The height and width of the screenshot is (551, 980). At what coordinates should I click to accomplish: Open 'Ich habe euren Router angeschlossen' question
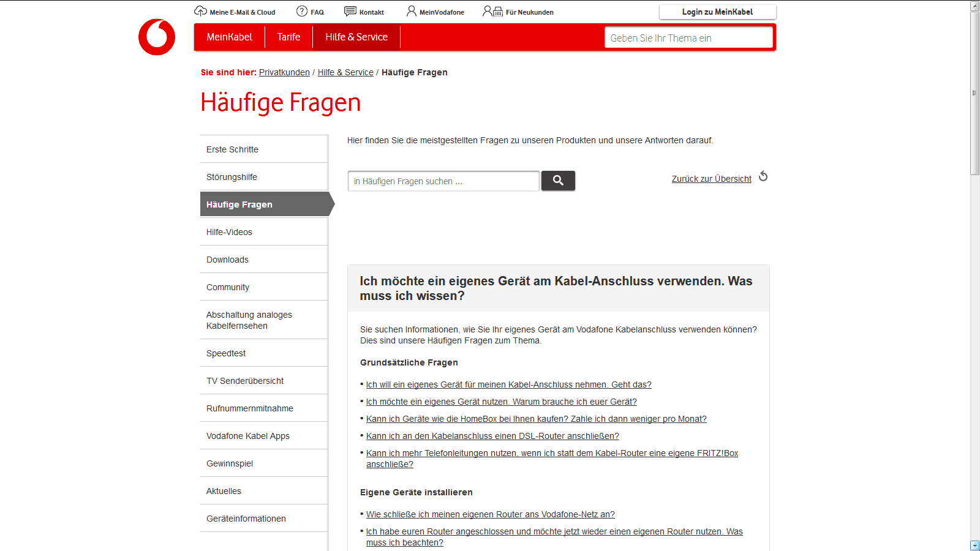[x=554, y=537]
